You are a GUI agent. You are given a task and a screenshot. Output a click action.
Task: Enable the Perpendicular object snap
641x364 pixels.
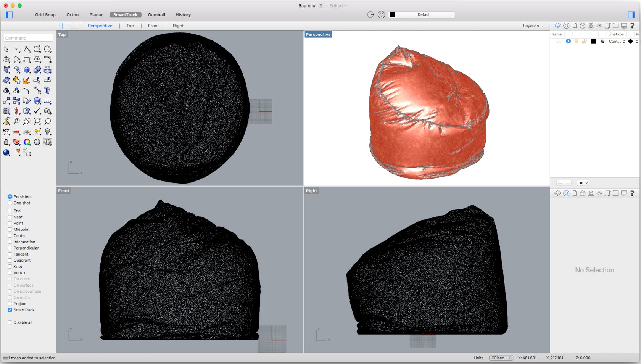(x=10, y=248)
